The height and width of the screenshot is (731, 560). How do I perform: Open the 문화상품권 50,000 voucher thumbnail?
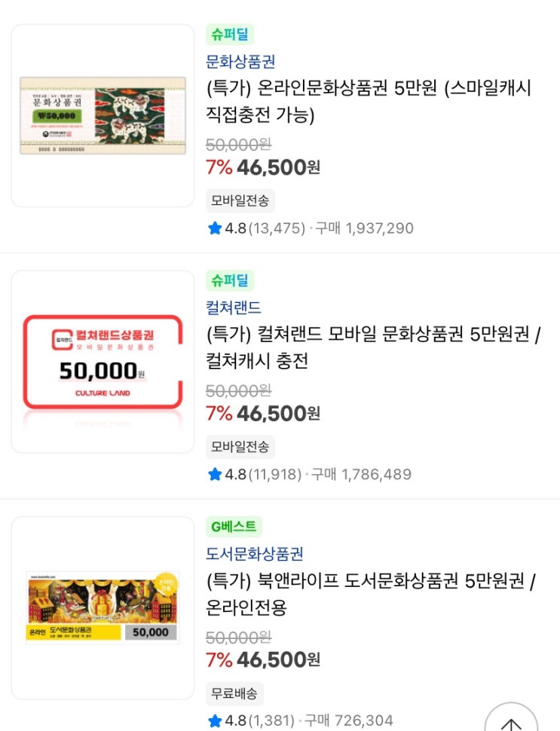pyautogui.click(x=103, y=115)
